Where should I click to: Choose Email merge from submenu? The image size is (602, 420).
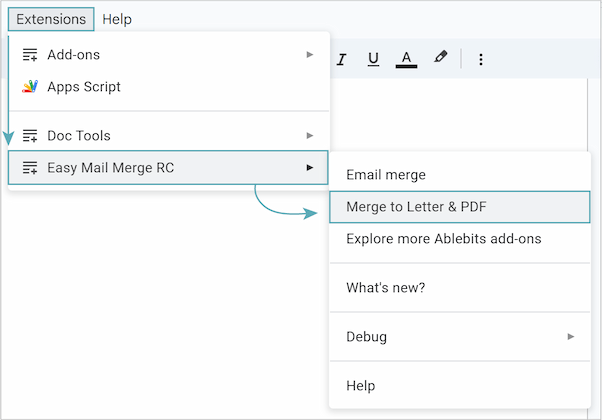pos(460,175)
